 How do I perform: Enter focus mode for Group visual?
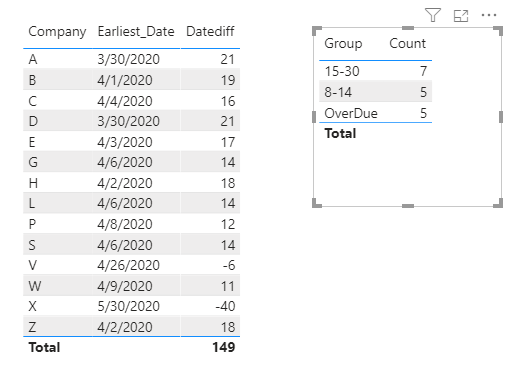[461, 16]
